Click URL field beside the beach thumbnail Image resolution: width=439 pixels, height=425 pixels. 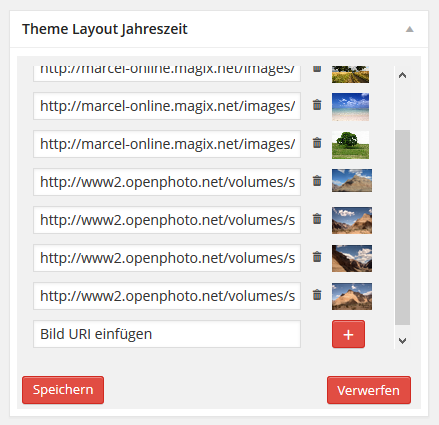click(167, 106)
